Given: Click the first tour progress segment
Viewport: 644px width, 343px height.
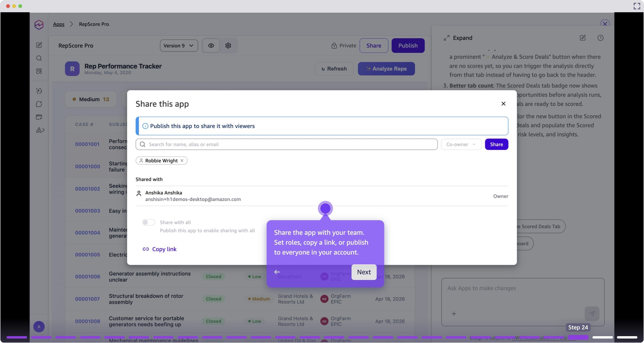Looking at the screenshot, I should point(17,337).
